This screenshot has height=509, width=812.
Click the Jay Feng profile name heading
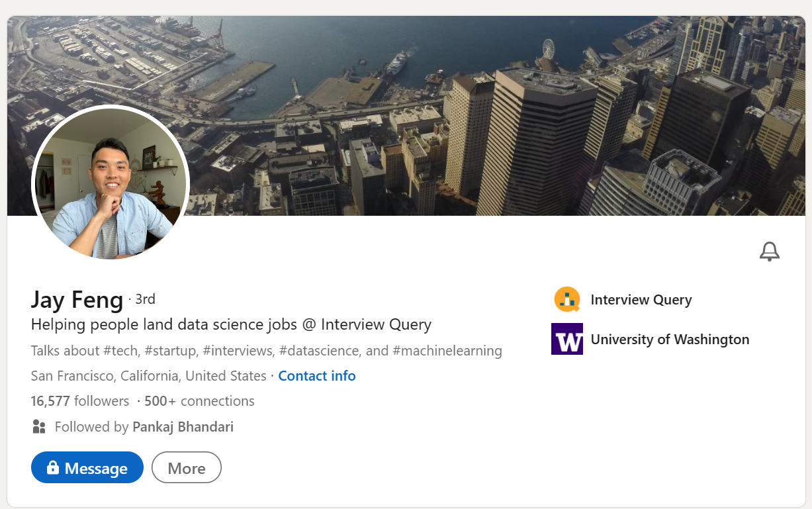tap(77, 300)
